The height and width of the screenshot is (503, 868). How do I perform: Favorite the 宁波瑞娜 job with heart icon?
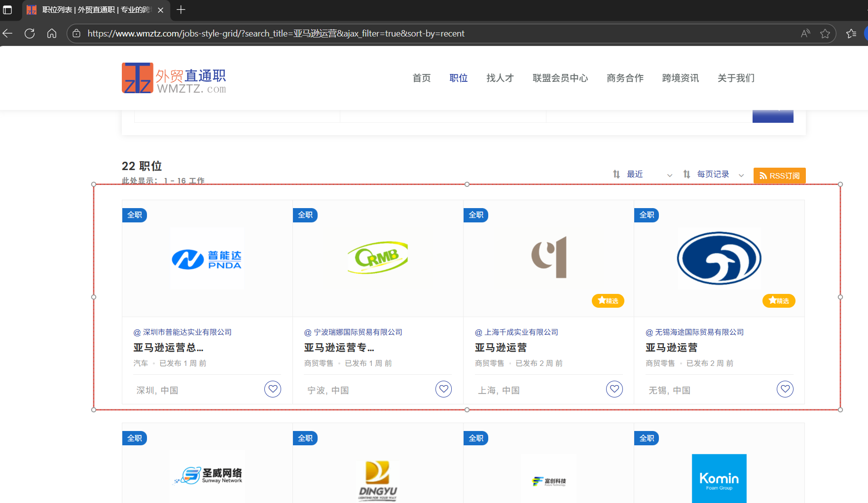pyautogui.click(x=444, y=389)
